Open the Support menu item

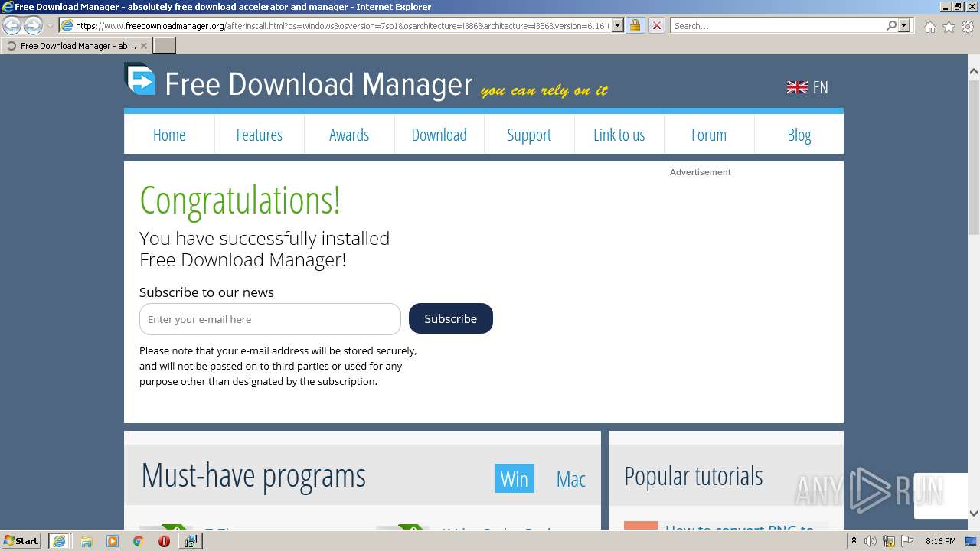click(529, 135)
